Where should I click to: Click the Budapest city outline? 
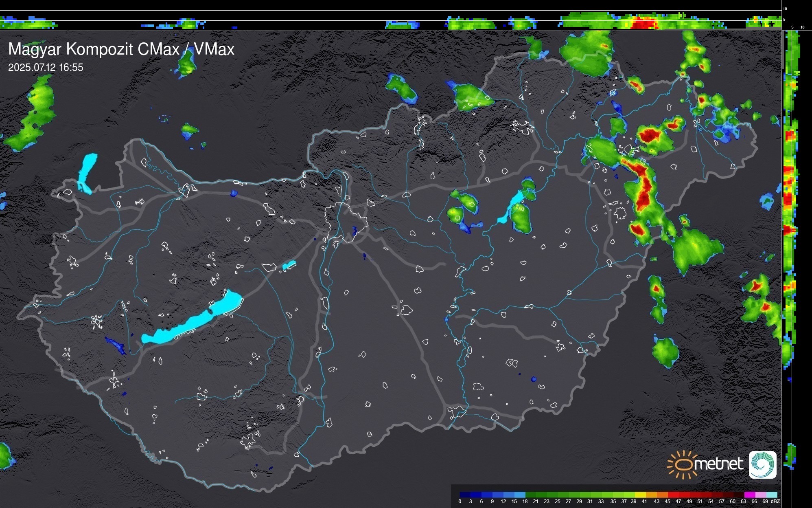(x=346, y=222)
